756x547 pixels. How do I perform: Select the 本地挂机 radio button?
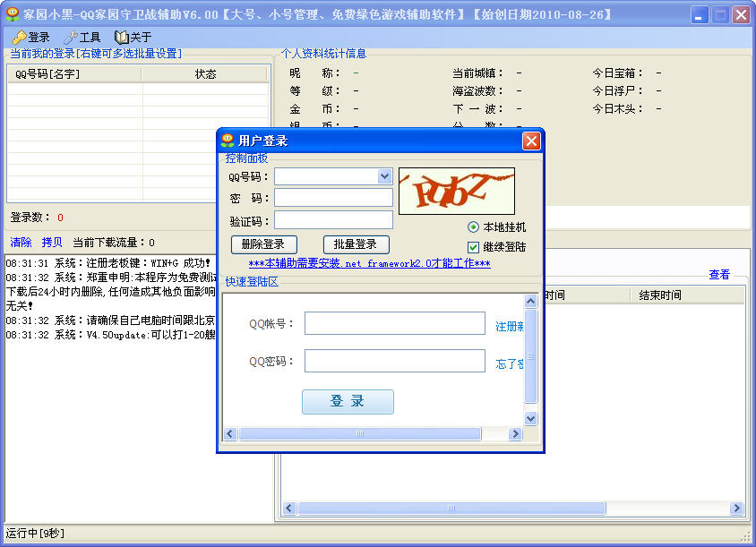coord(474,227)
